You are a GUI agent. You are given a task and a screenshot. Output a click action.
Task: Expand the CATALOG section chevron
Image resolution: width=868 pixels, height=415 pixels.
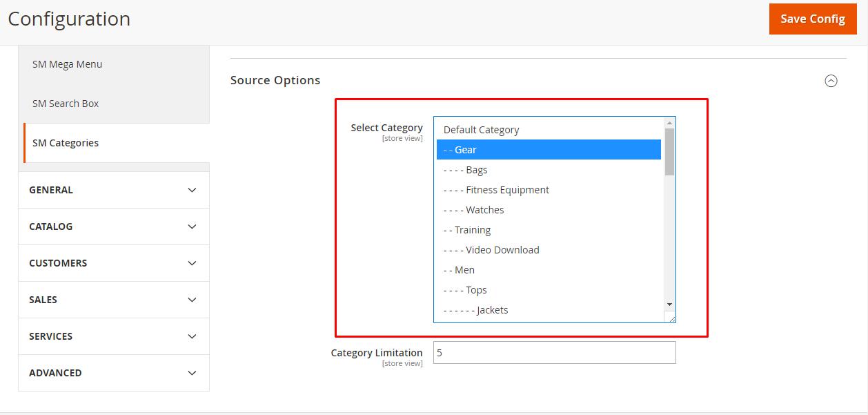click(x=192, y=226)
